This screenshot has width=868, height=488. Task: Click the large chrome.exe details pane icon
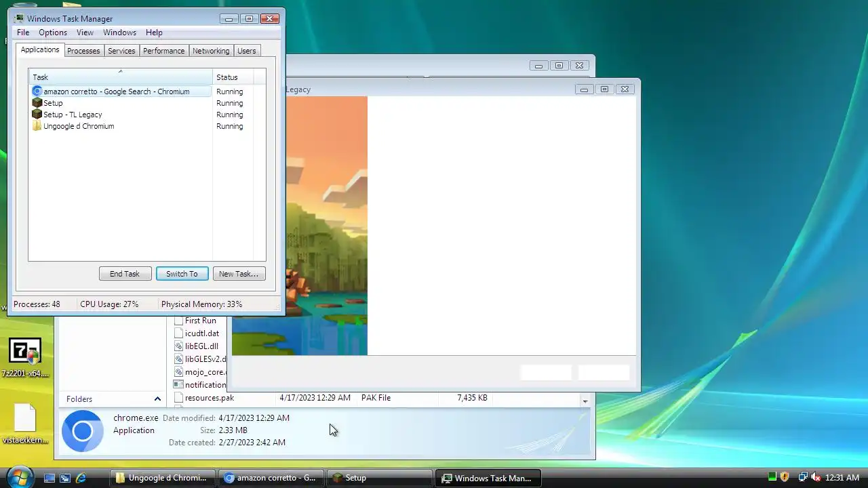pos(83,431)
